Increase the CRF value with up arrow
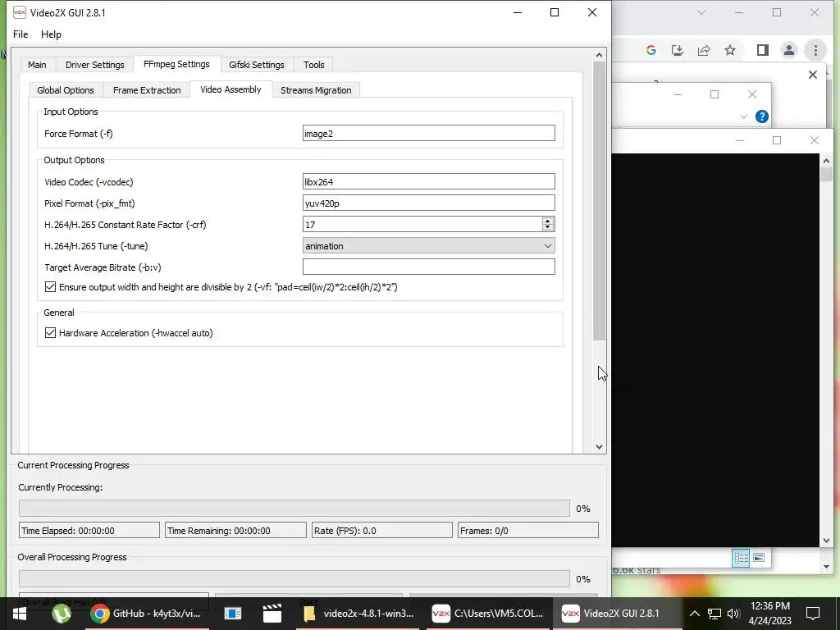 pos(547,221)
